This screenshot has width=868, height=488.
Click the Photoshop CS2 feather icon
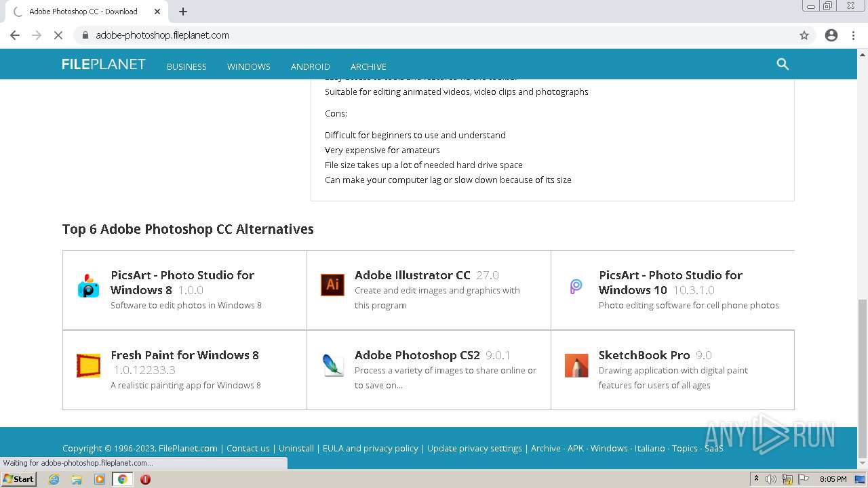(332, 365)
